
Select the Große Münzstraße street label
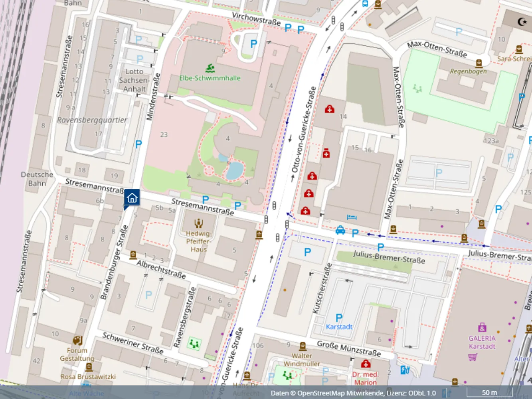349,348
